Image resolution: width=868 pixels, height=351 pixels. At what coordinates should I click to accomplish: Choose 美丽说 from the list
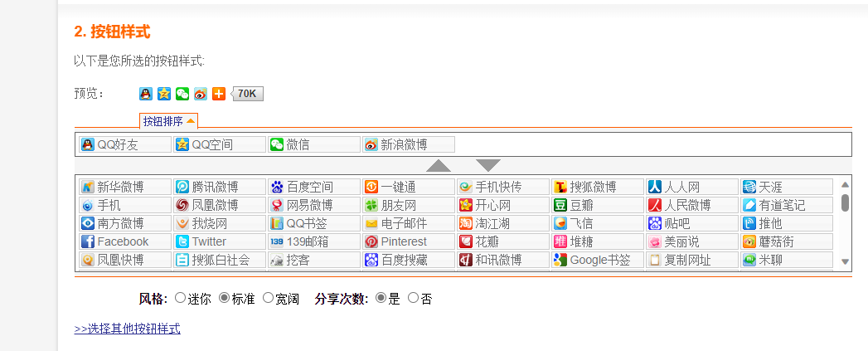[692, 241]
